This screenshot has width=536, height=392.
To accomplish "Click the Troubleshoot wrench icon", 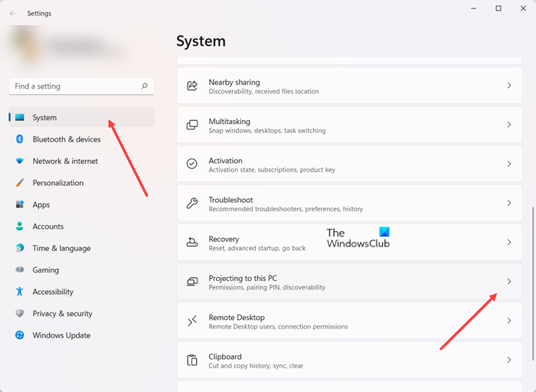I will 193,203.
